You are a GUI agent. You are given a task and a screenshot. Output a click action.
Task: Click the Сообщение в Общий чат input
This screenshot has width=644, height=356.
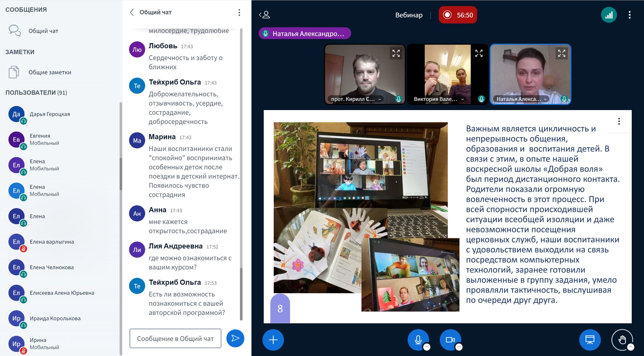(x=175, y=338)
